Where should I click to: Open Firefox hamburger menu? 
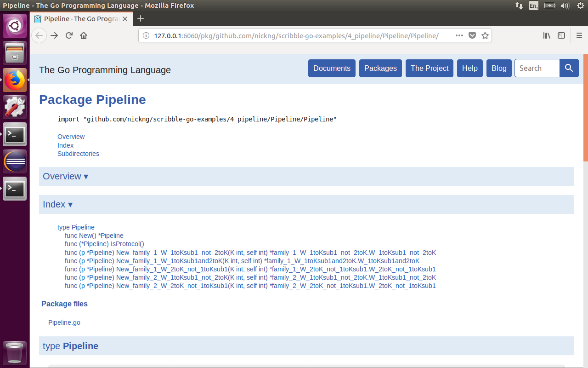click(x=579, y=35)
